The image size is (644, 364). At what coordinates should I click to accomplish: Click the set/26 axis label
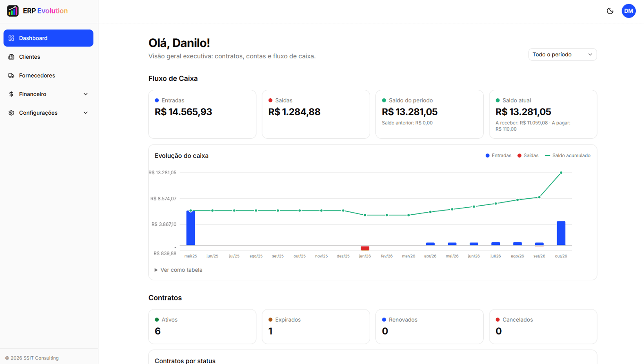pyautogui.click(x=539, y=256)
